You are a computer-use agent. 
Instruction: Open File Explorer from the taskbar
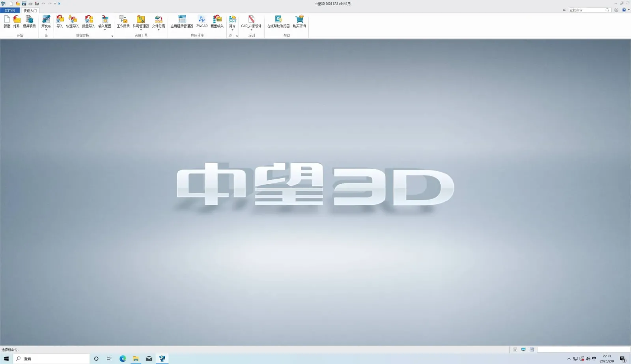pos(136,358)
